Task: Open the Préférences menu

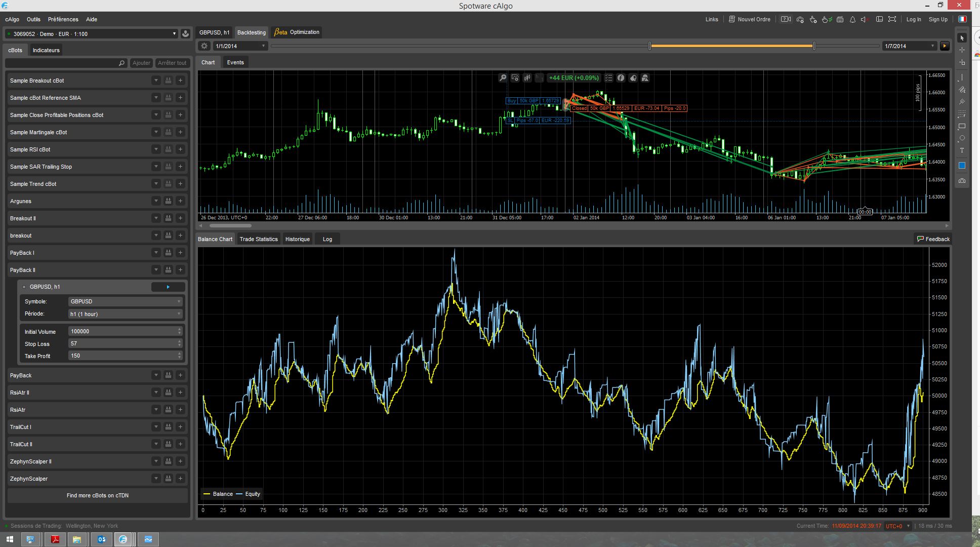Action: point(63,19)
